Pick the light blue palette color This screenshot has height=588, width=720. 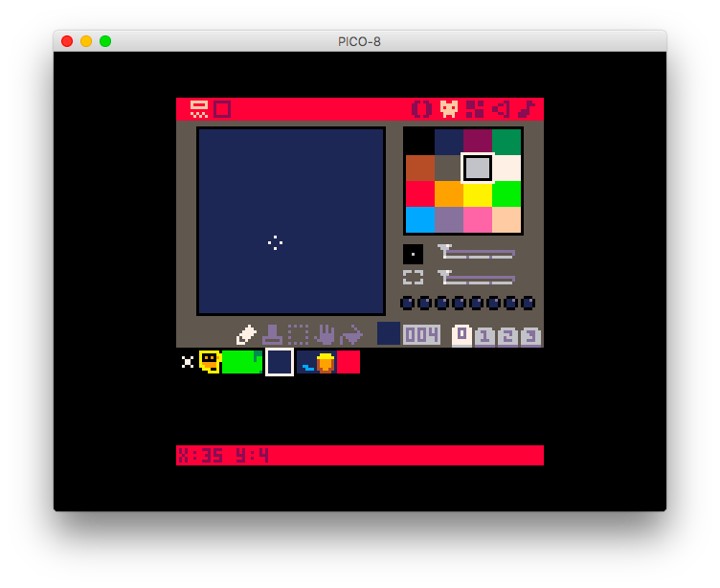pyautogui.click(x=420, y=220)
